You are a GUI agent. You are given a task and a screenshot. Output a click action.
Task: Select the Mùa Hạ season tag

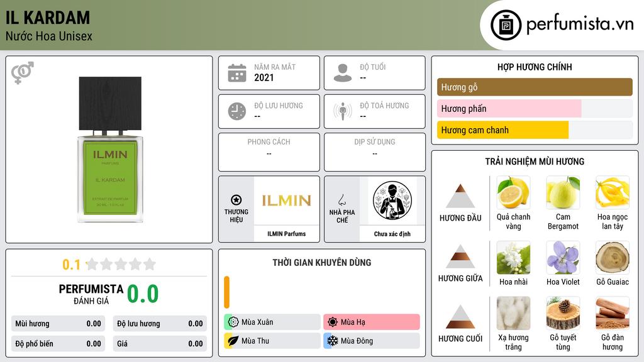(x=372, y=322)
